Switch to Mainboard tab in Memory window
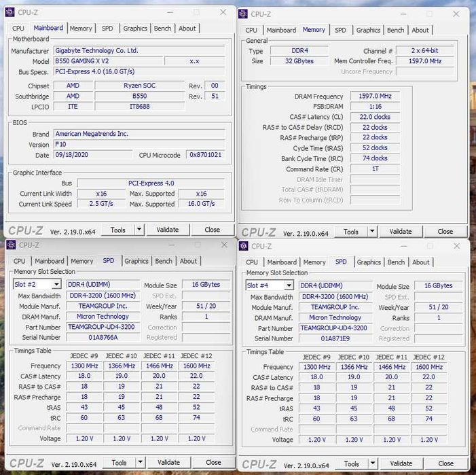Viewport: 476px width, 475px height. 281,30
